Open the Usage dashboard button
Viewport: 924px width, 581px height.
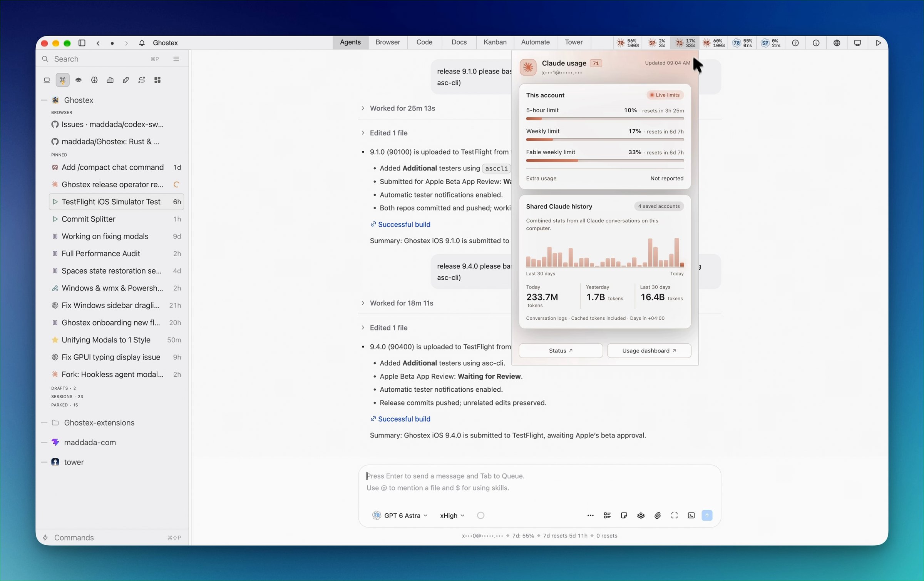[x=649, y=351]
